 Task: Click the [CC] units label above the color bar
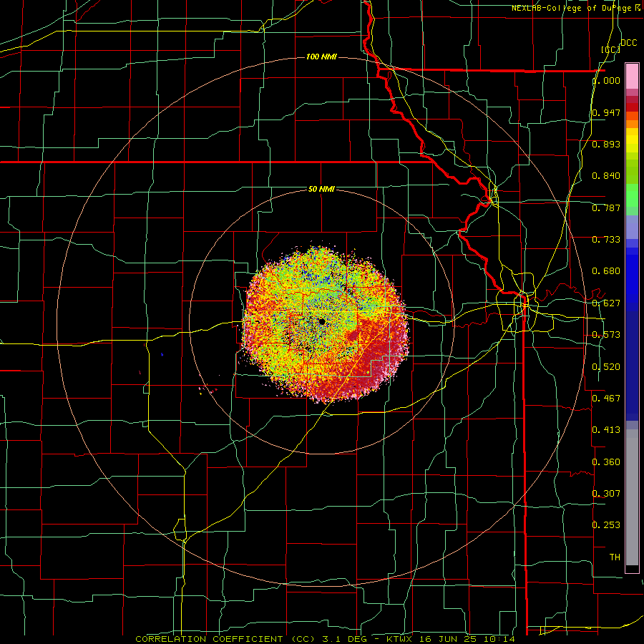[x=611, y=49]
